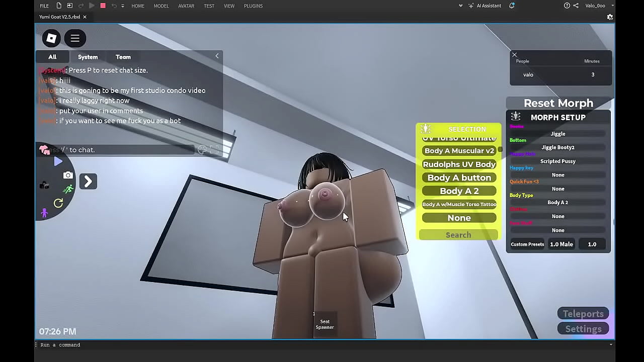Click the Reset Morph button
The height and width of the screenshot is (362, 644).
point(558,103)
